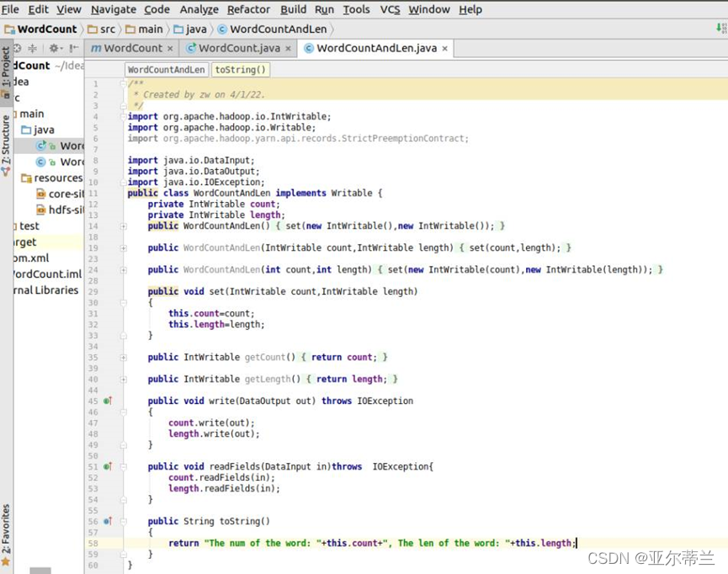Image resolution: width=728 pixels, height=574 pixels.
Task: Close the Maven 'm WordCount' tab
Action: click(170, 48)
